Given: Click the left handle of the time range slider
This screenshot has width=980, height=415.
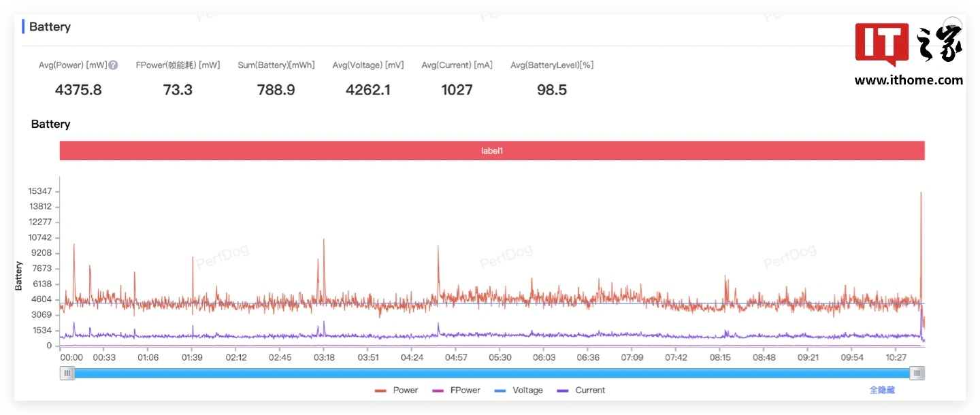Looking at the screenshot, I should click(x=67, y=373).
